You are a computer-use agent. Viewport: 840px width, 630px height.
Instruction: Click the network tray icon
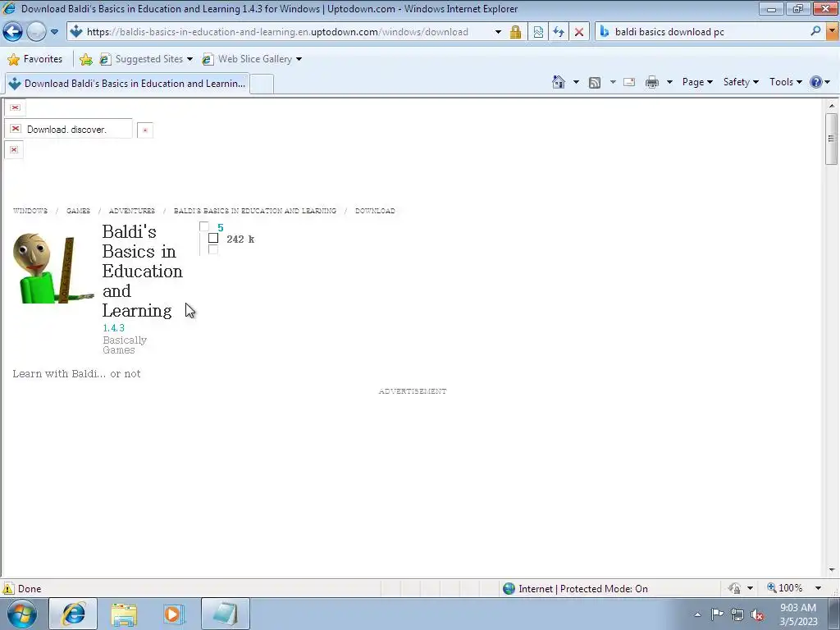coord(737,614)
